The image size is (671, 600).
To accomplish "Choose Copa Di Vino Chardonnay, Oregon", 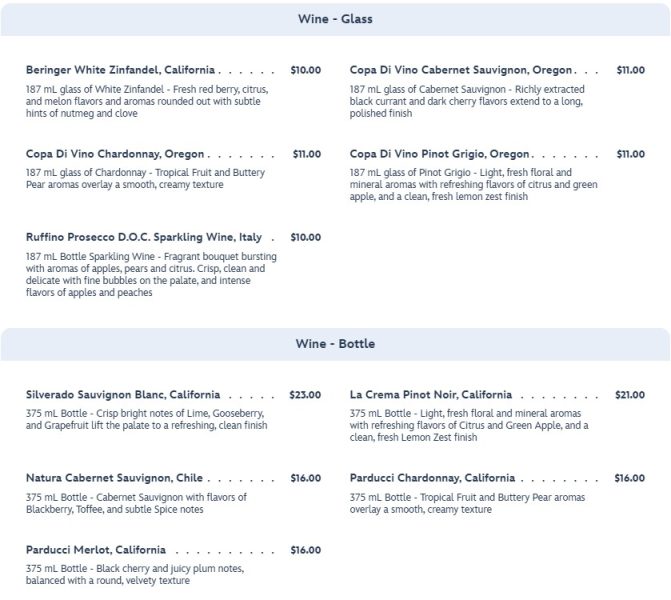I will click(x=115, y=154).
